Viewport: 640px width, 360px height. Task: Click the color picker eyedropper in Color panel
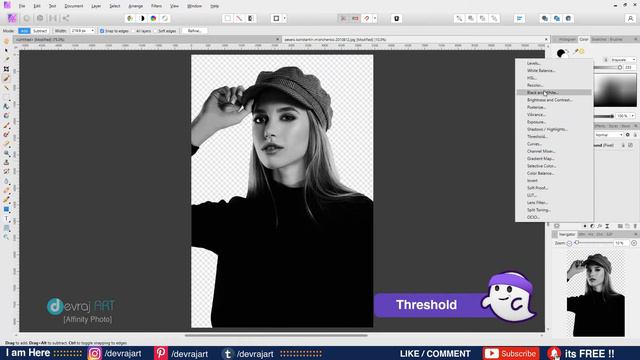click(576, 52)
